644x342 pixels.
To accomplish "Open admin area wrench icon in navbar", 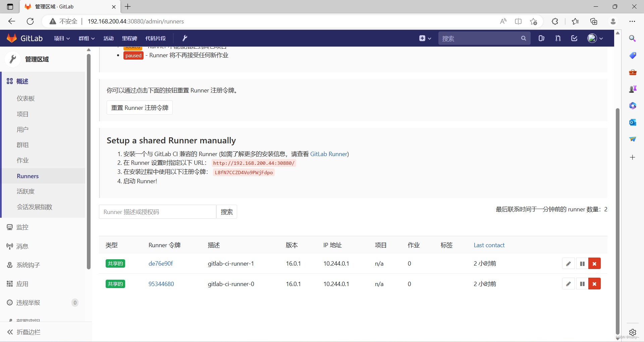I will [184, 38].
